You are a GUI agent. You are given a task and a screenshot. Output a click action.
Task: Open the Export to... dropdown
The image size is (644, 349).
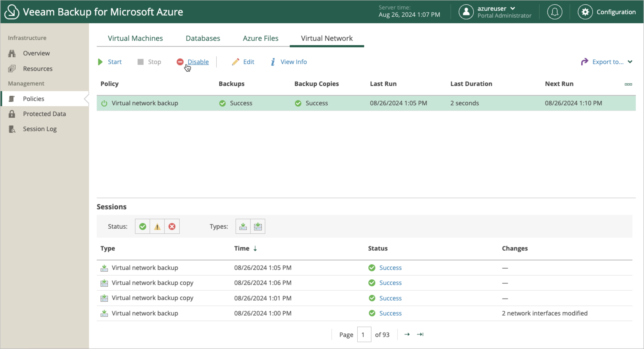click(607, 62)
